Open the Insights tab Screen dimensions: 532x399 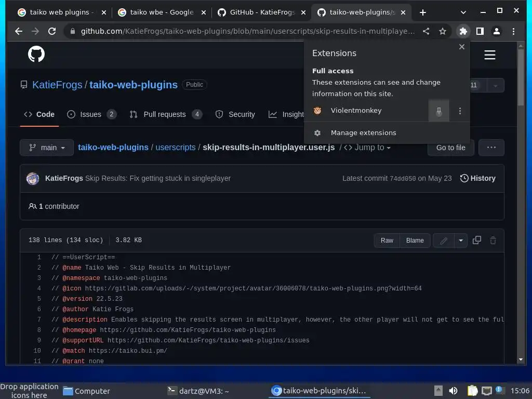tap(286, 114)
